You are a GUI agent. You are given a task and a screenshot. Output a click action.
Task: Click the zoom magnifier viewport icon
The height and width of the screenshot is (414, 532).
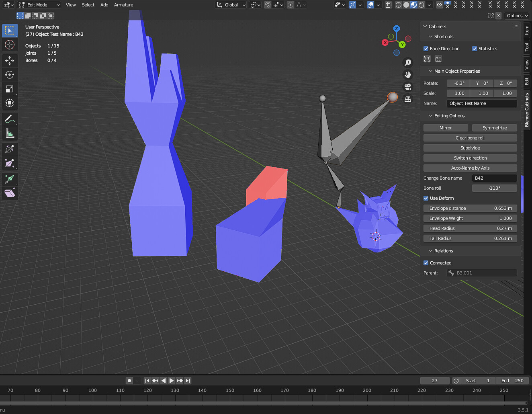pyautogui.click(x=408, y=63)
